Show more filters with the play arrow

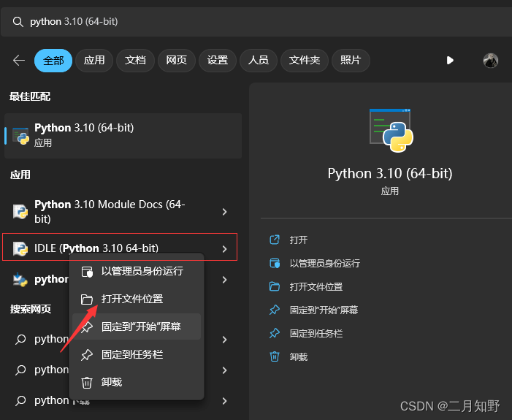click(450, 61)
